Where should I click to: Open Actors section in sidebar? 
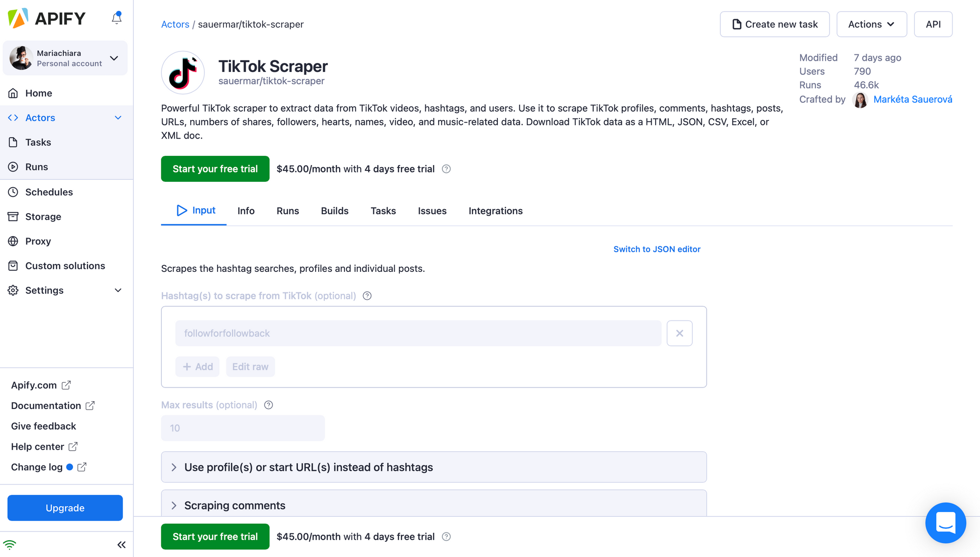(40, 118)
